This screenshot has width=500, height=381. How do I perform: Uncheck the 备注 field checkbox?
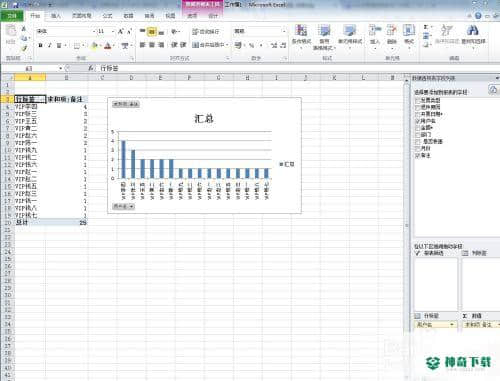pos(417,155)
